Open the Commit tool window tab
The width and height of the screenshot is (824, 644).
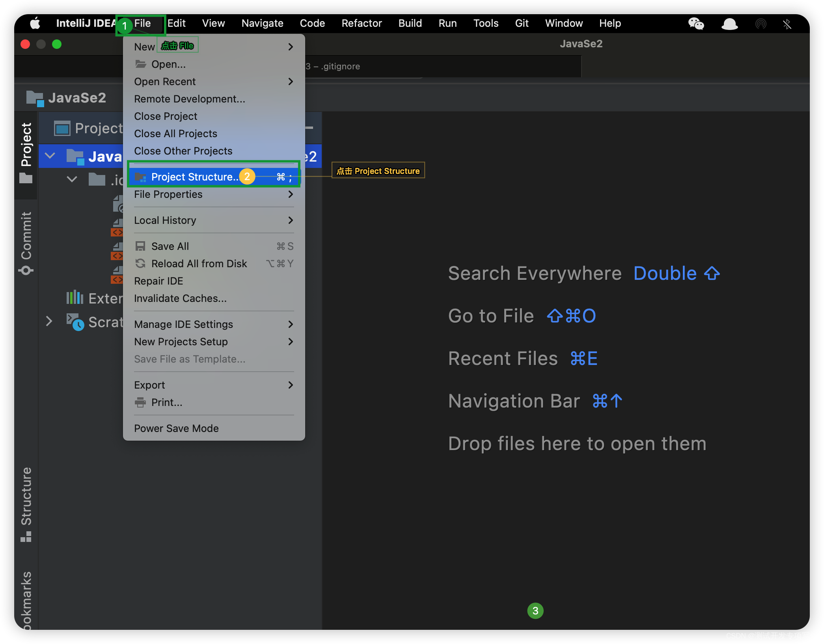[26, 244]
